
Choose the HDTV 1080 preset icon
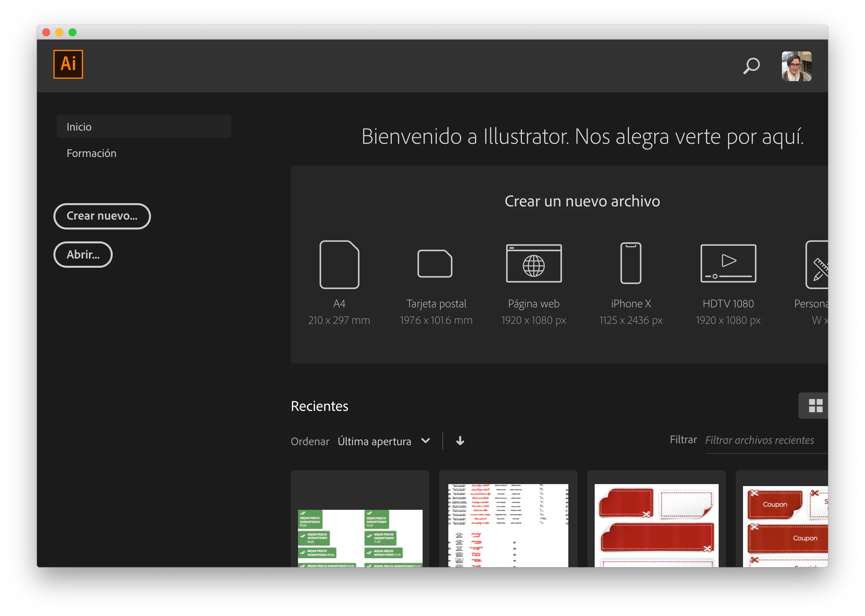tap(728, 263)
